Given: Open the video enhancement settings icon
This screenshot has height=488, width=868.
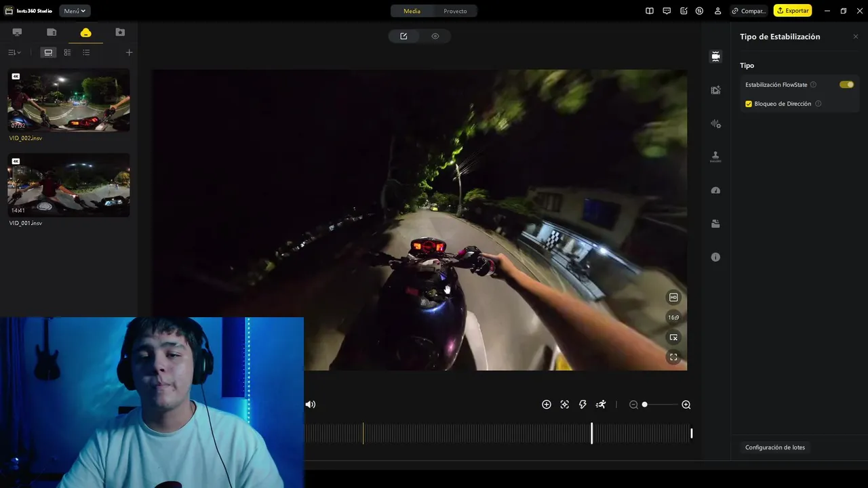Looking at the screenshot, I should tap(715, 89).
